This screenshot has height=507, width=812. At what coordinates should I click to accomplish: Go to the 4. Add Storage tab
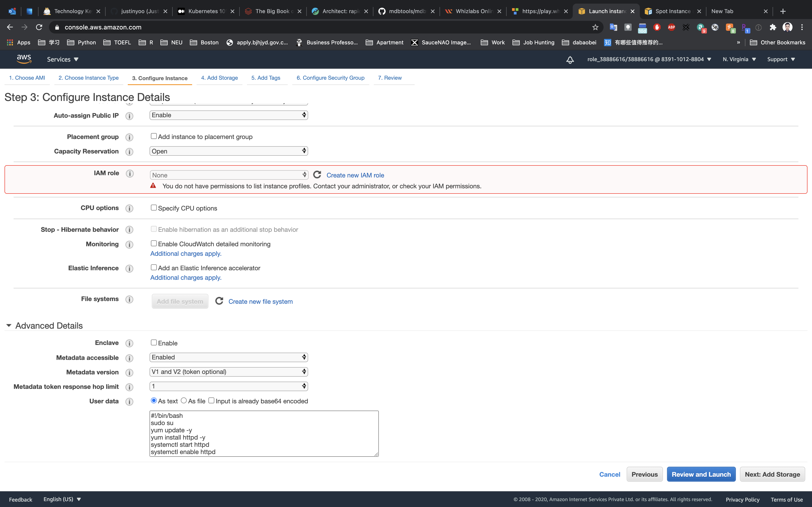[219, 78]
